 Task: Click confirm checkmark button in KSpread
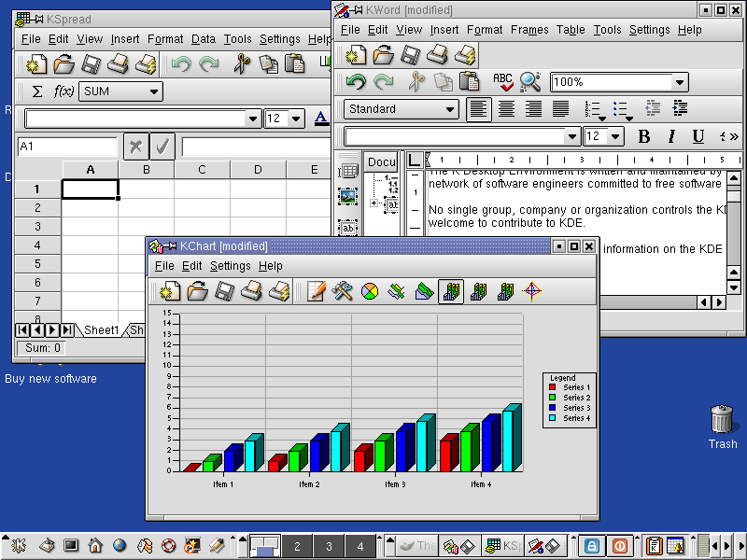pos(162,147)
